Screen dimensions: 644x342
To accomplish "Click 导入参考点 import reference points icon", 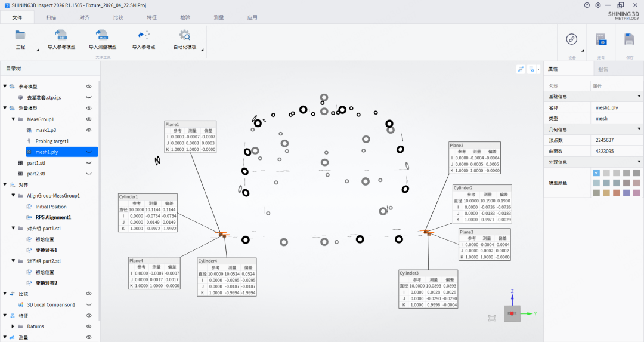I will coord(144,35).
